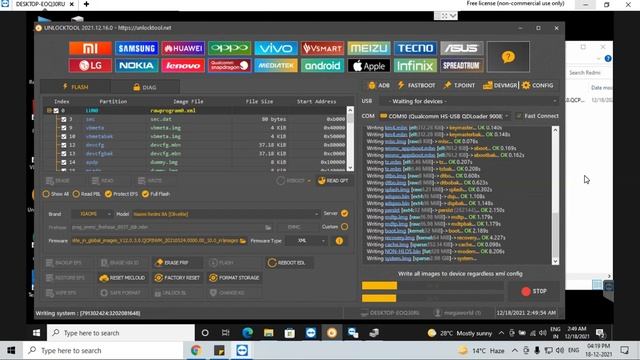The image size is (640, 360).
Task: Select the Lenovo brand logo
Action: pos(183,65)
